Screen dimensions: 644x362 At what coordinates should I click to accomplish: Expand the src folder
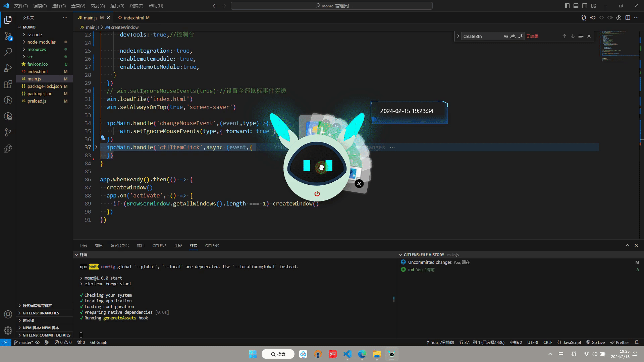pyautogui.click(x=30, y=57)
